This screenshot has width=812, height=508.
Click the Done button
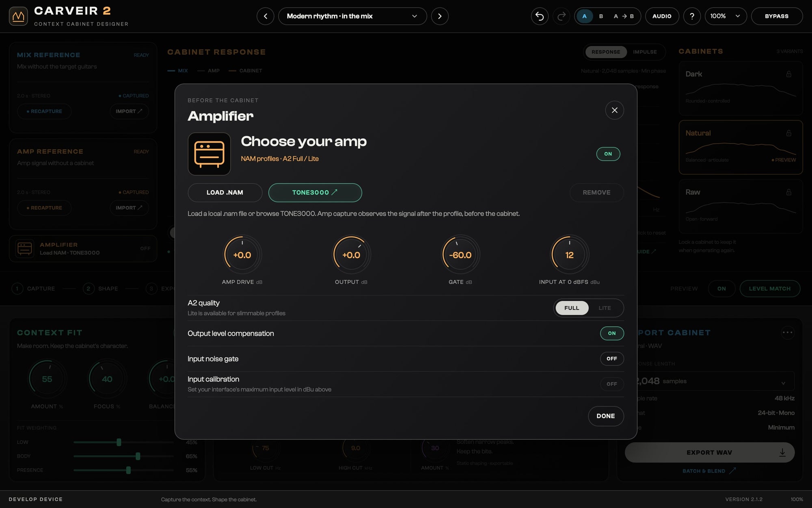tap(606, 416)
